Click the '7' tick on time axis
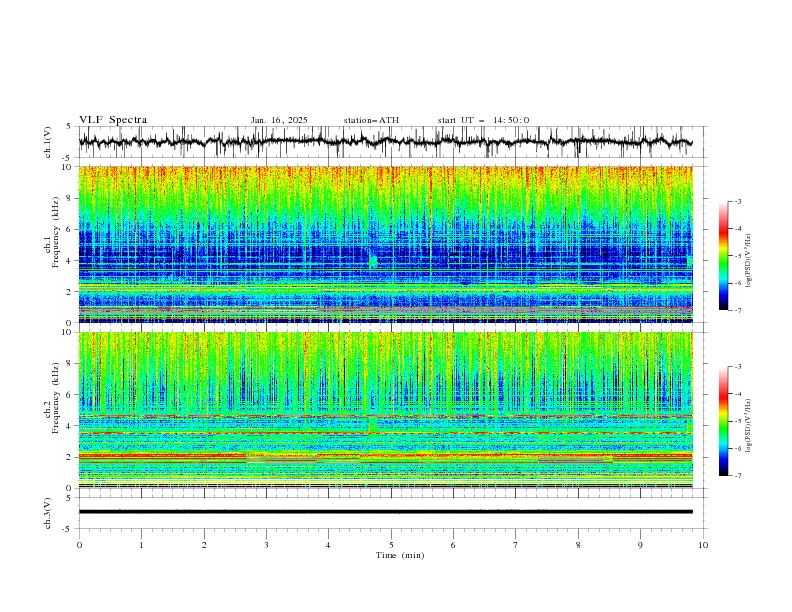This screenshot has width=792, height=612. [x=516, y=545]
